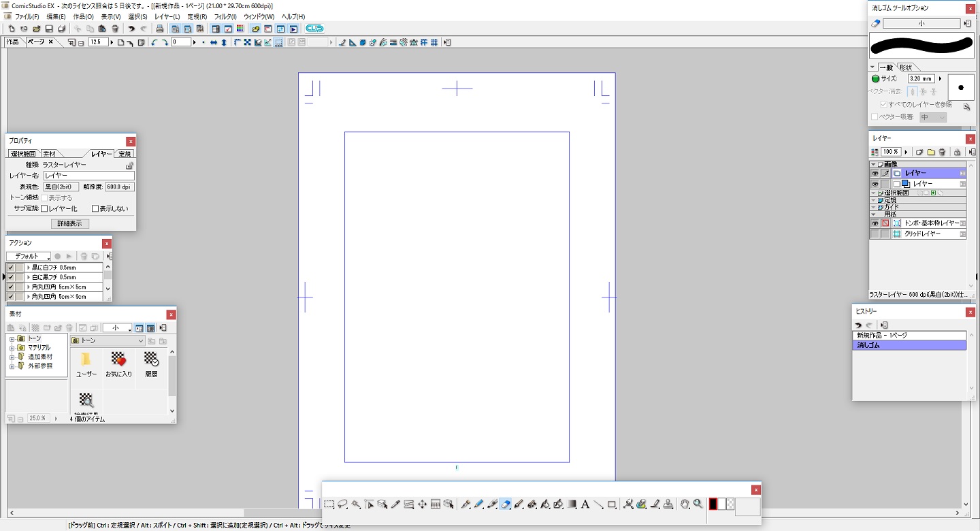Image resolution: width=980 pixels, height=531 pixels.
Task: Hide the トンボ・基本枠レイヤー layer using eye icon
Action: click(x=875, y=223)
